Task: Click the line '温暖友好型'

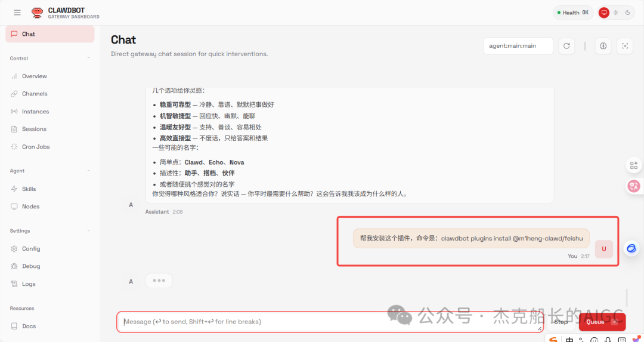Action: [210, 127]
